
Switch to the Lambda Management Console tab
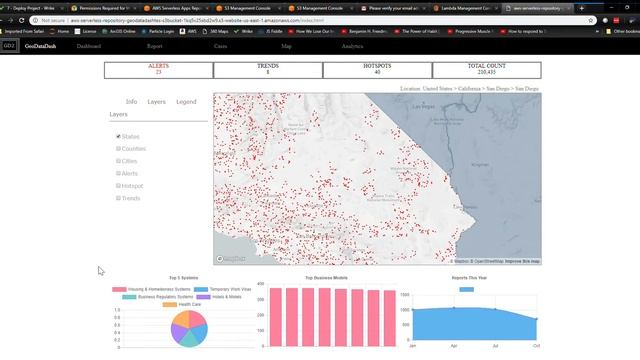(465, 8)
